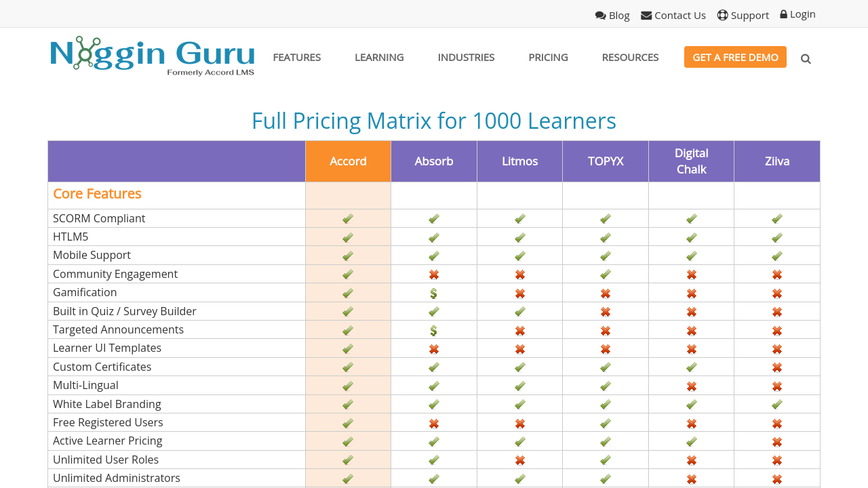This screenshot has height=488, width=868.
Task: Open the Pricing menu
Action: point(548,57)
